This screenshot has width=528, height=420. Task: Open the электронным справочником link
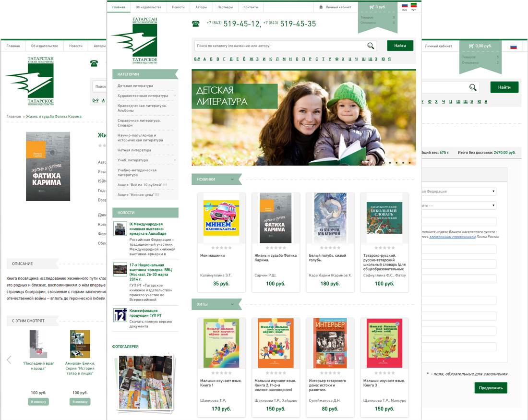[x=452, y=237]
